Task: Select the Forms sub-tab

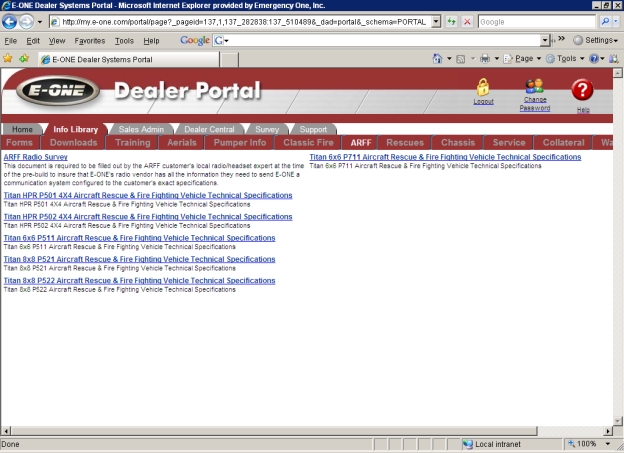Action: 19,143
